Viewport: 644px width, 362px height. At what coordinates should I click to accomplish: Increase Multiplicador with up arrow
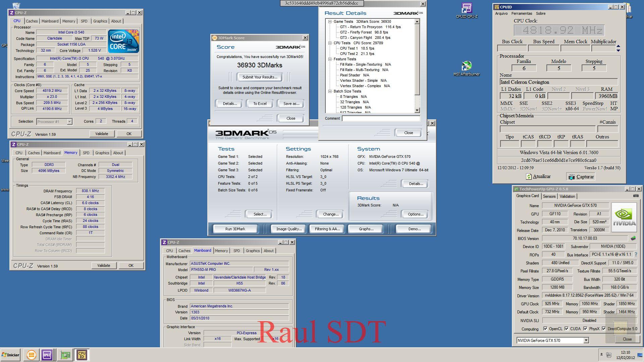tap(618, 46)
